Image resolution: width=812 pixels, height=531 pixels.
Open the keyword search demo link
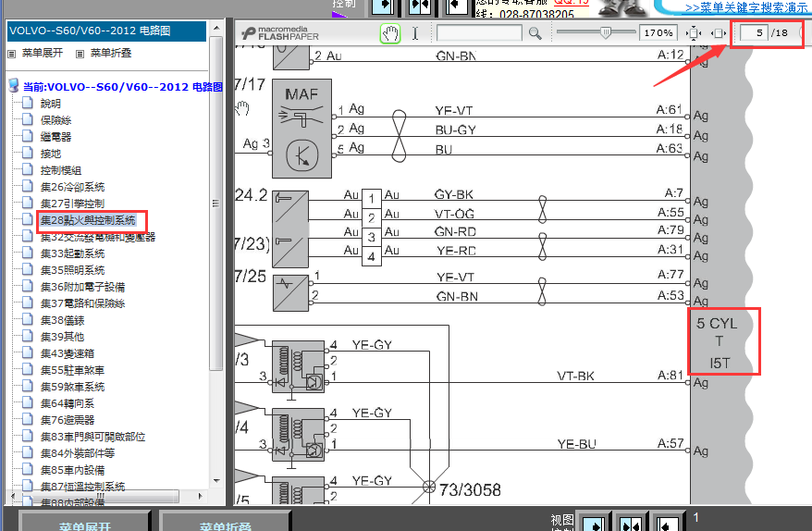click(x=746, y=7)
